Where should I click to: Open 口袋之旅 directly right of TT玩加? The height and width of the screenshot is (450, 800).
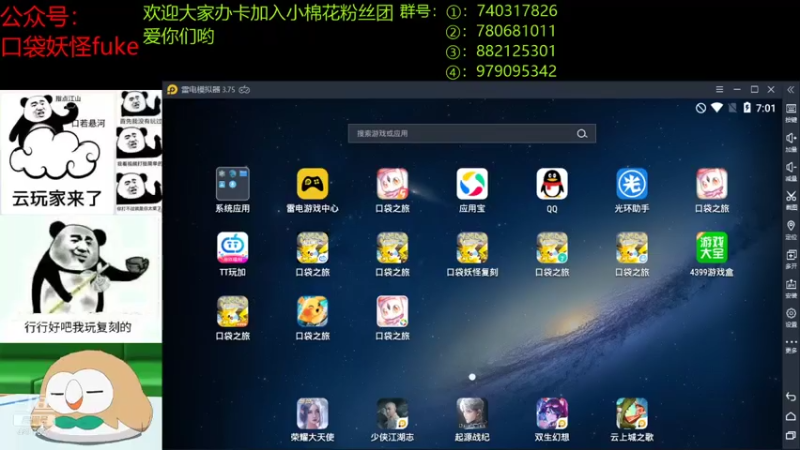312,248
